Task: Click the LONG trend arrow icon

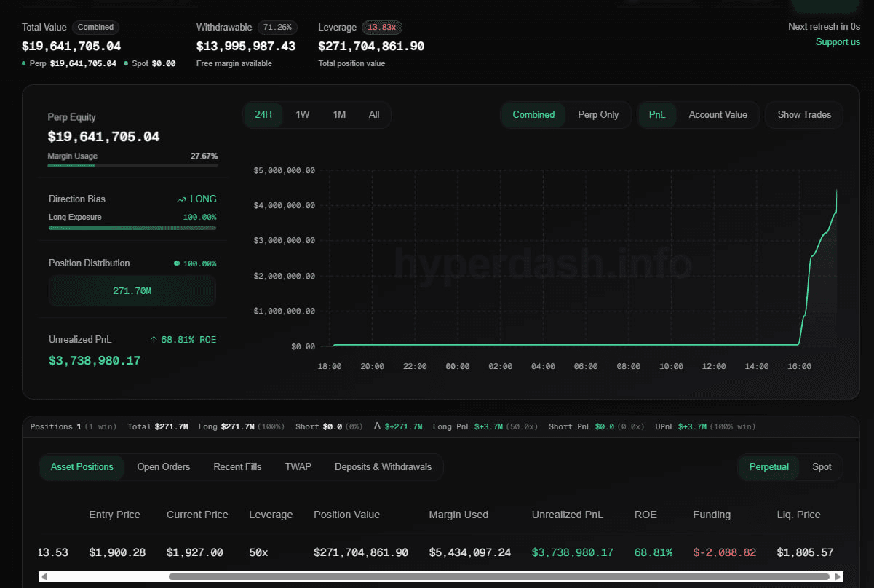Action: tap(181, 199)
